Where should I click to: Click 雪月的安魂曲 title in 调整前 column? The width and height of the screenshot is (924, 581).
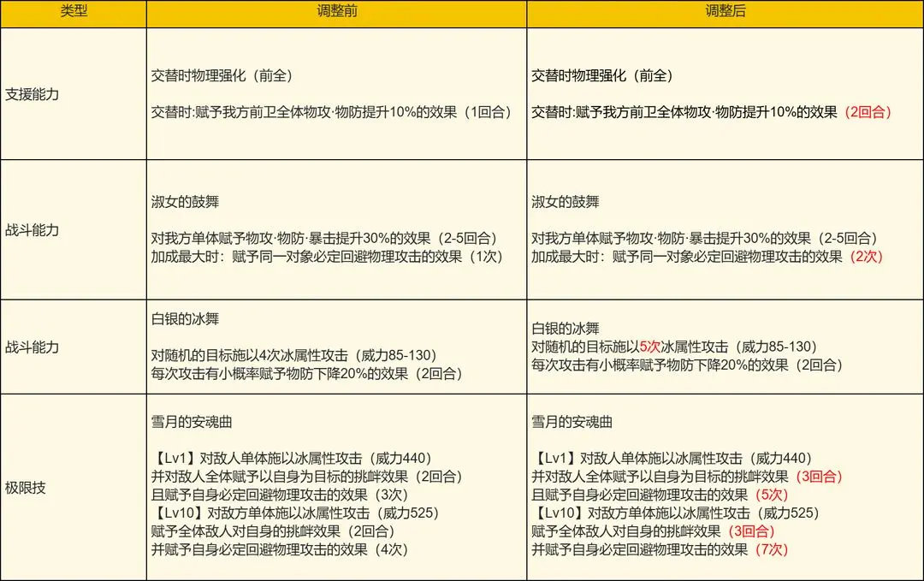(192, 422)
